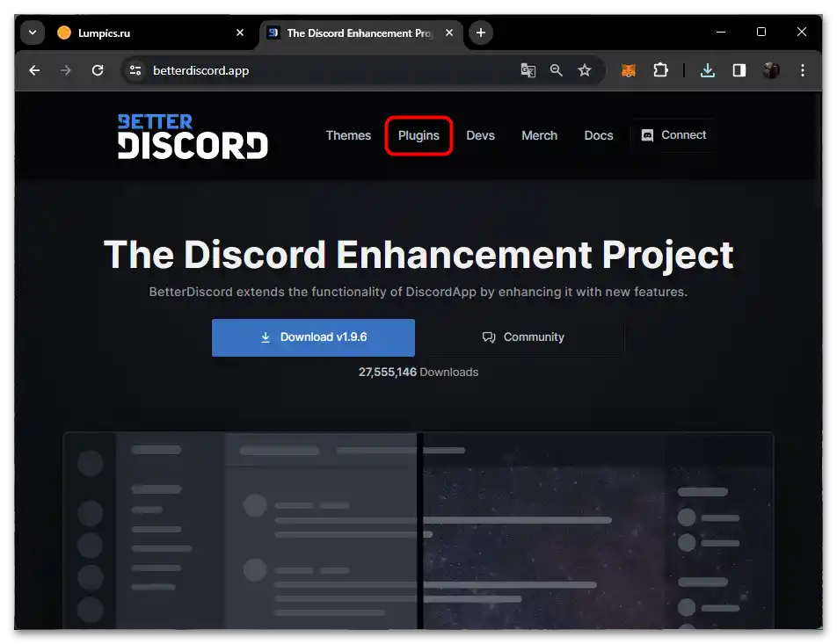
Task: Bookmark this page with the star
Action: point(585,70)
